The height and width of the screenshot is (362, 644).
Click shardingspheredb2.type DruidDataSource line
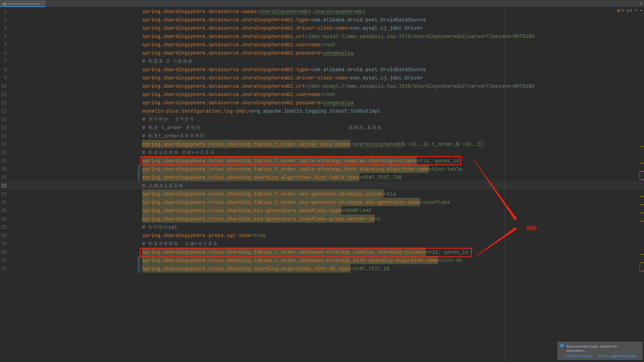pos(284,69)
